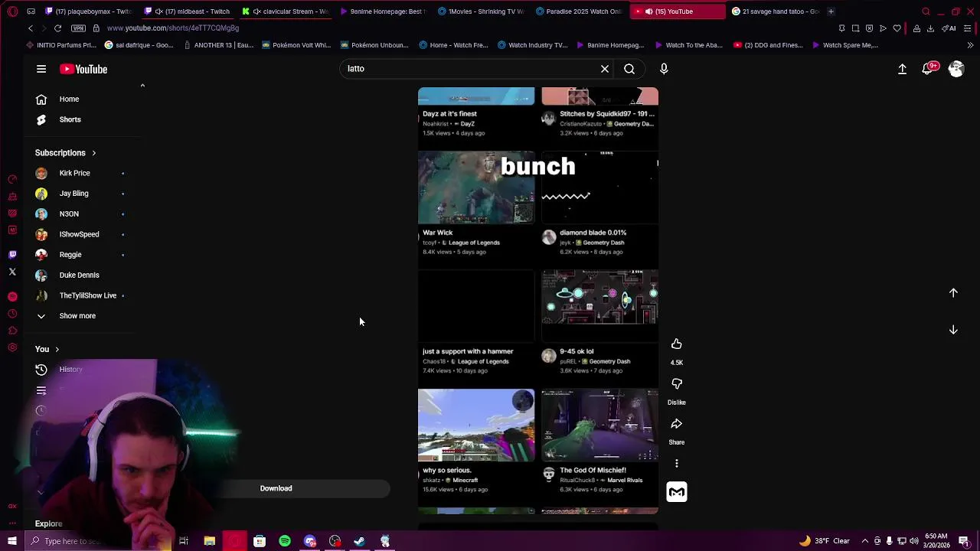
Task: Open Twitch icon in Opera sidebar
Action: [x=12, y=254]
